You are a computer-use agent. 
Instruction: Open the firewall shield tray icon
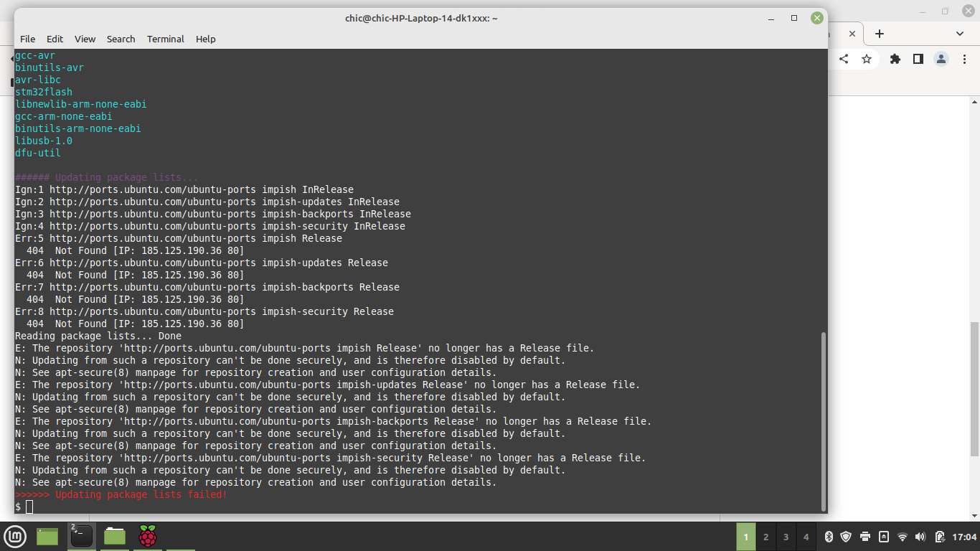pyautogui.click(x=845, y=537)
